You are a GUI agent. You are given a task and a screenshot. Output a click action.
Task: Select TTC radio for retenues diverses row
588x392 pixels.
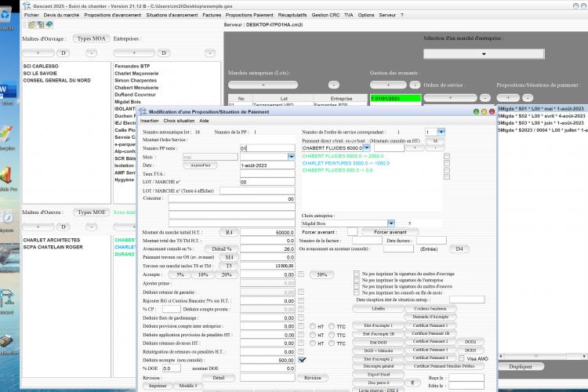pos(332,343)
